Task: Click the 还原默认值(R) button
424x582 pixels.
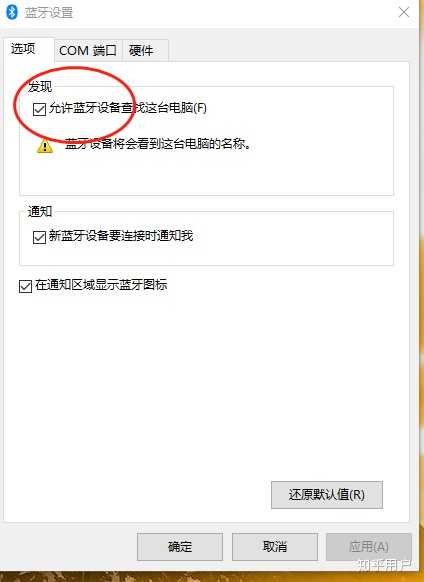Action: pyautogui.click(x=327, y=495)
